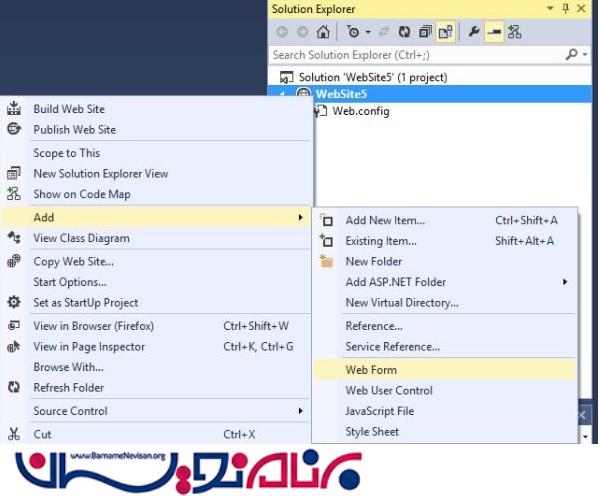
Task: Click the Home icon in Solution Explorer
Action: click(323, 32)
